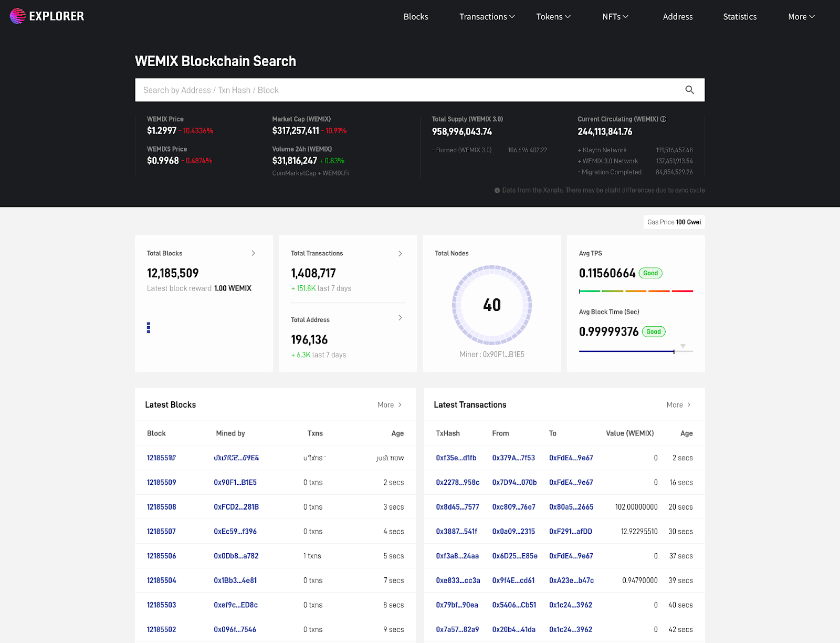Viewport: 840px width, 643px height.
Task: Open block 12185502
Action: pyautogui.click(x=162, y=629)
